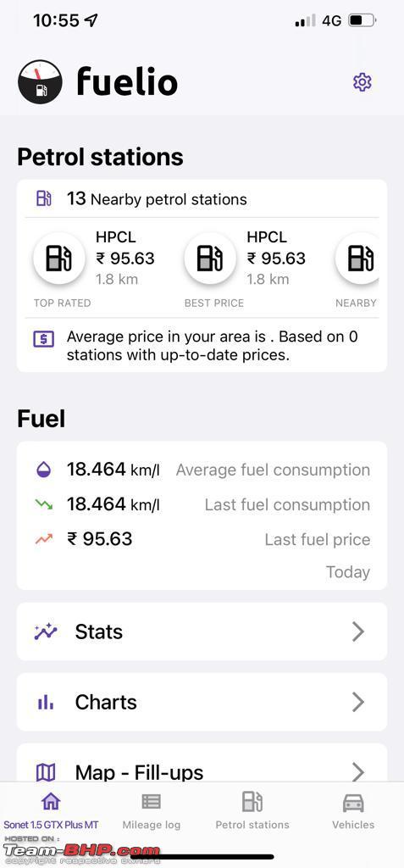Tap the last fuel consumption arrow icon
Viewport: 404px width, 868px height.
coord(43,504)
